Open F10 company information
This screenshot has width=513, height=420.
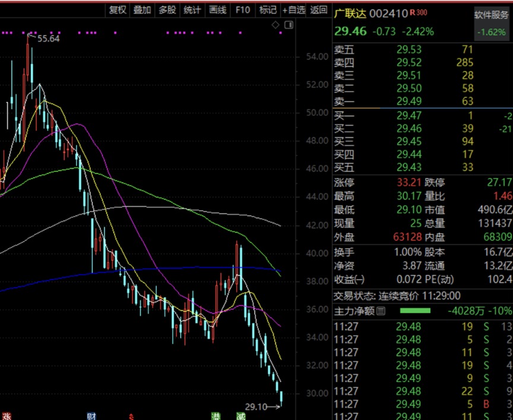pyautogui.click(x=242, y=10)
